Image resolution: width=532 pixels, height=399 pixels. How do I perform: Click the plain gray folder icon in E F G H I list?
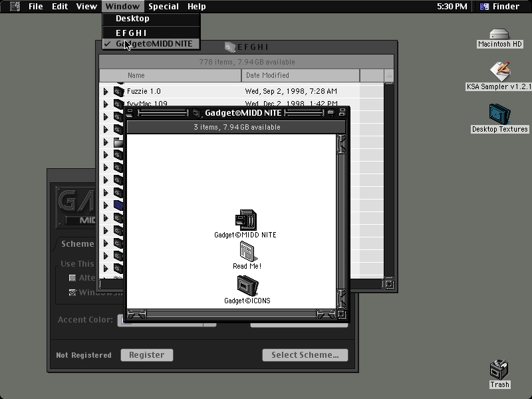[x=118, y=142]
